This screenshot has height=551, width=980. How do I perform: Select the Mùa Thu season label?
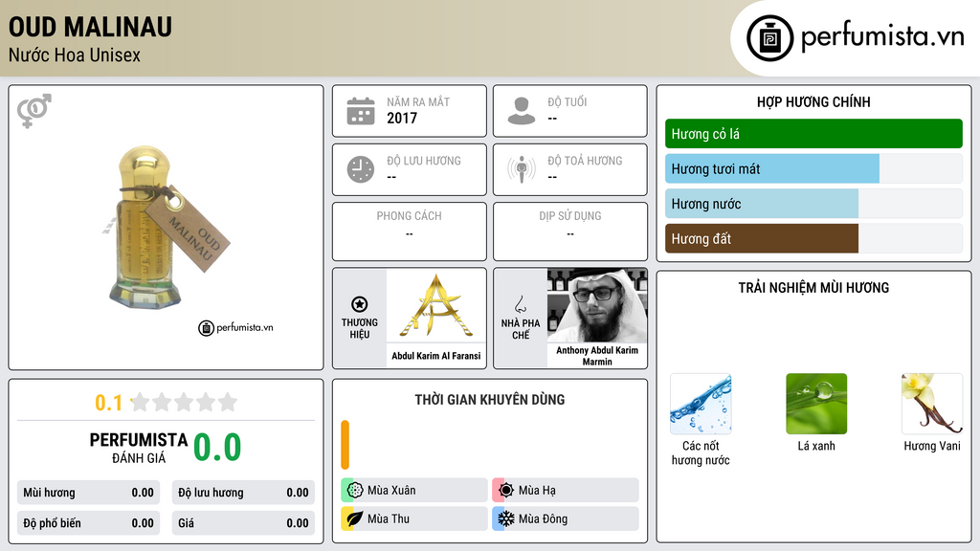(x=389, y=518)
